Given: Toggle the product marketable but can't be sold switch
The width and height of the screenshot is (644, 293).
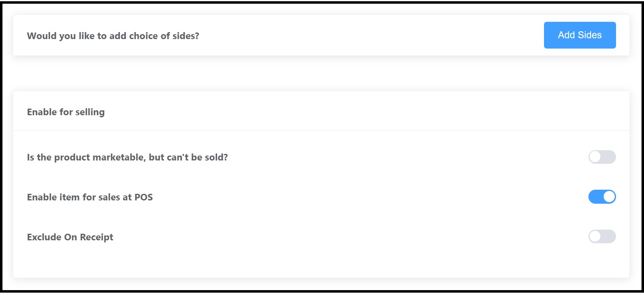Looking at the screenshot, I should click(602, 157).
